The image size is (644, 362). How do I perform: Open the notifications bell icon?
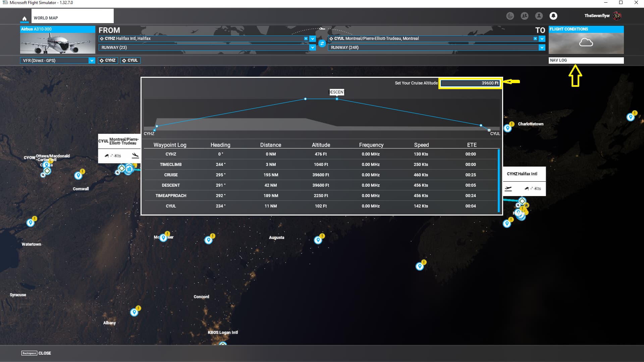coord(553,16)
